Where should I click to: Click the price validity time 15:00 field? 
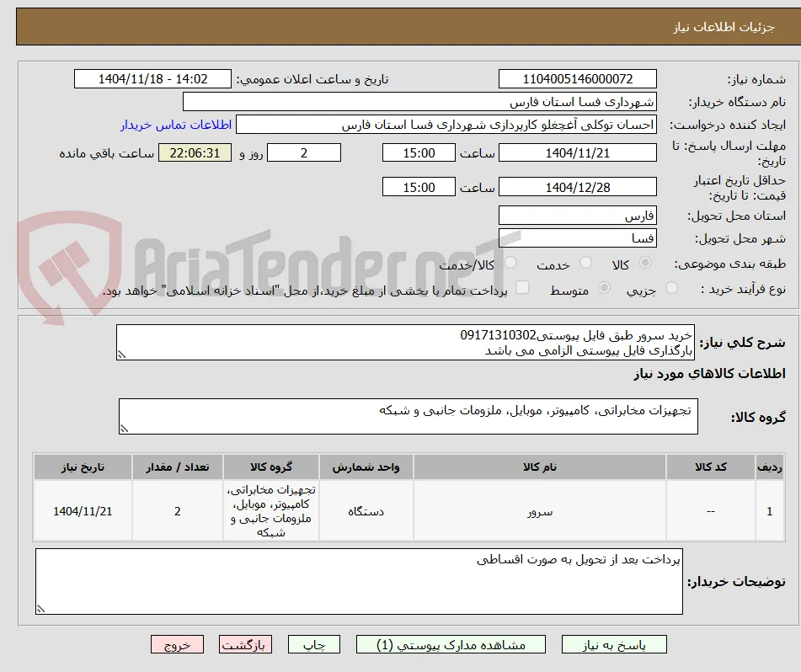pos(419,187)
